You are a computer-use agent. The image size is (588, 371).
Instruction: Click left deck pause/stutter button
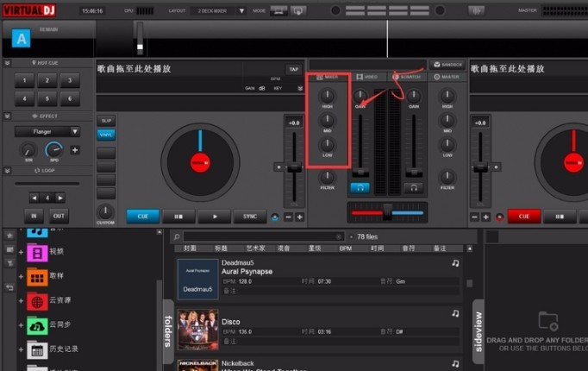[x=178, y=217]
